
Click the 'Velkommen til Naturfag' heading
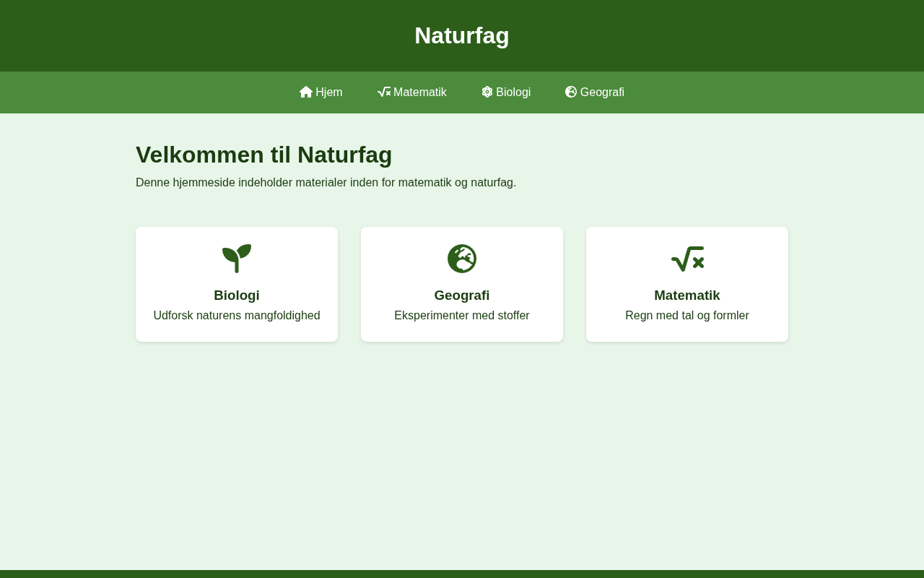tap(264, 155)
